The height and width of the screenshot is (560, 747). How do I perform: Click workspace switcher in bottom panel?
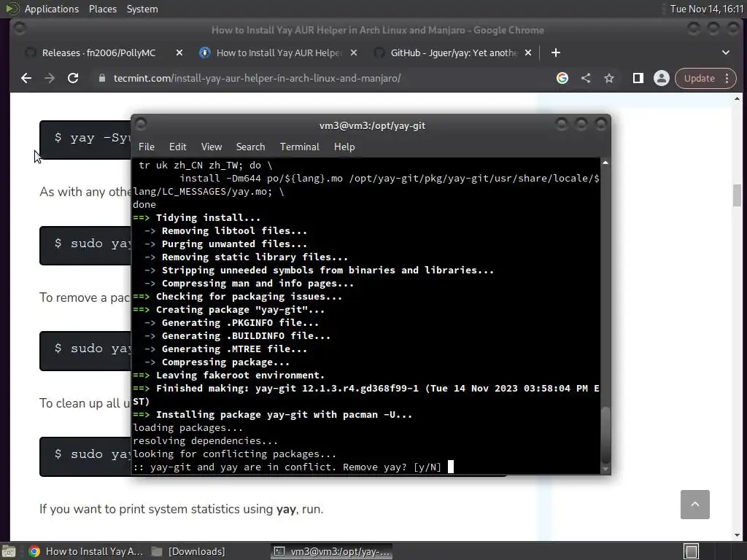point(692,551)
